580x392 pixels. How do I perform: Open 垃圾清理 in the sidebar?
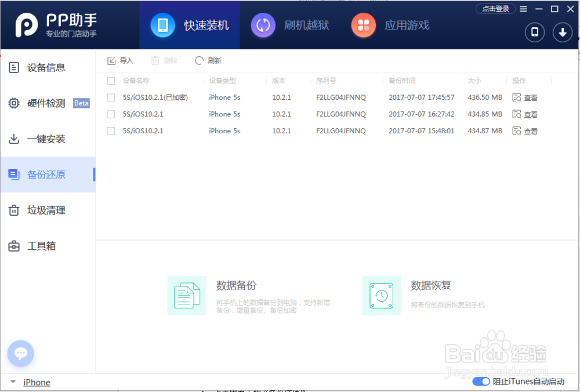(x=48, y=210)
